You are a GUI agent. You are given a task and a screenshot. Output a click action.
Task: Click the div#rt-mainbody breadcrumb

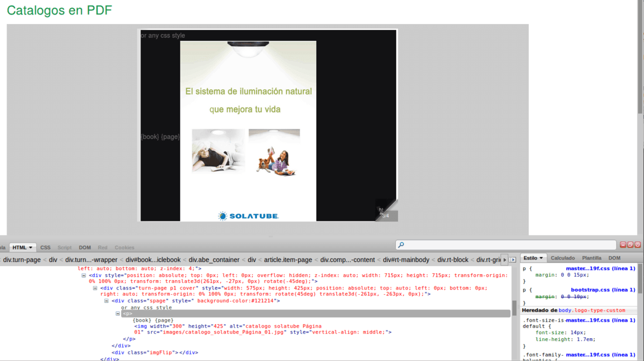[x=406, y=260]
